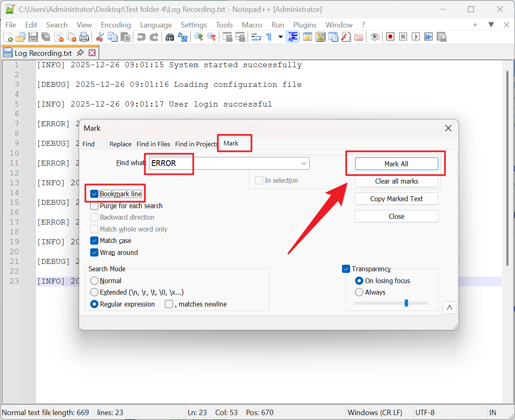This screenshot has width=515, height=420.
Task: Click the Stop Recording macro icon
Action: 403,37
